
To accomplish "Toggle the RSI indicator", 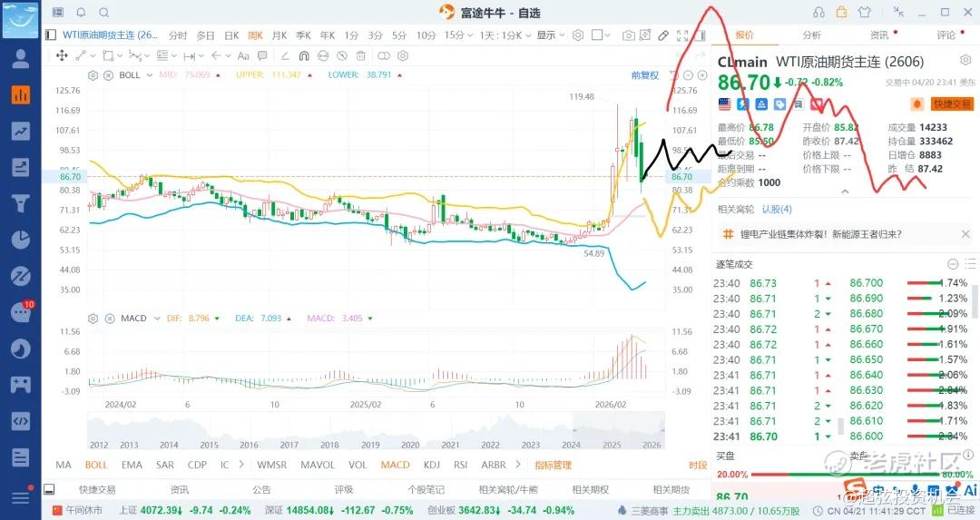I will [x=461, y=465].
